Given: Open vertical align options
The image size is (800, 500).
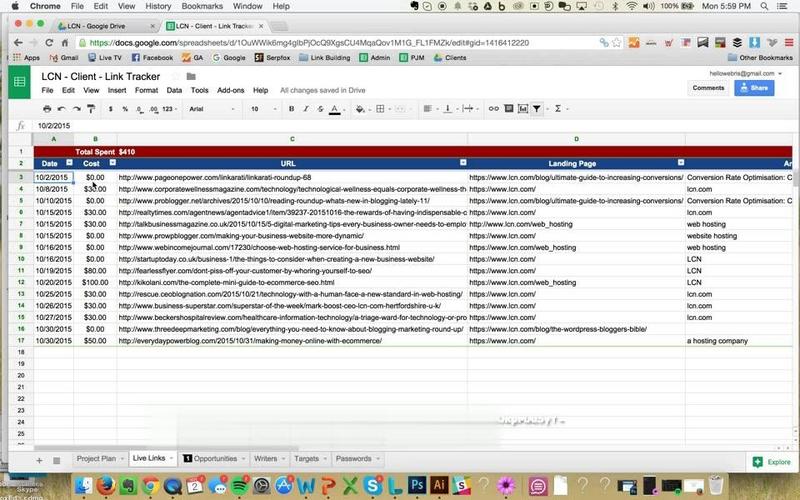Looking at the screenshot, I should pyautogui.click(x=447, y=109).
